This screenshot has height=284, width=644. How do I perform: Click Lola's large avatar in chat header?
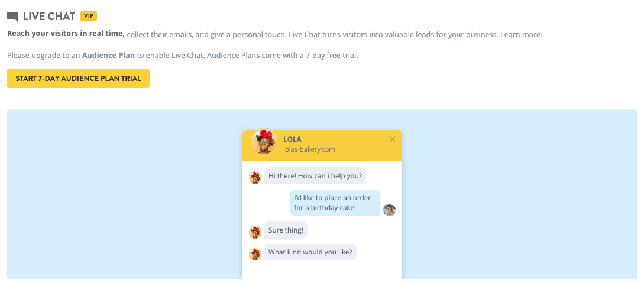(x=264, y=142)
